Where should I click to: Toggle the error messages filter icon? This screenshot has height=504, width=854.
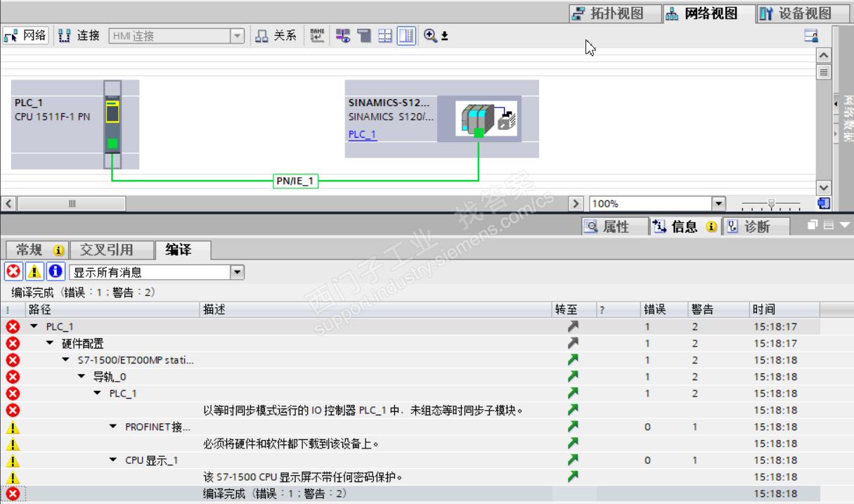(13, 272)
